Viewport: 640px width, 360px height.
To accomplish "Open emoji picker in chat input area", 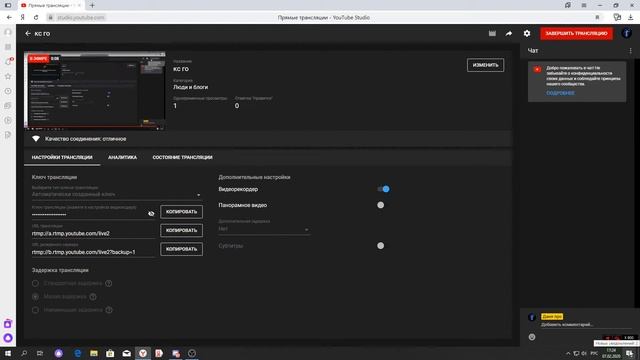I will [x=532, y=337].
